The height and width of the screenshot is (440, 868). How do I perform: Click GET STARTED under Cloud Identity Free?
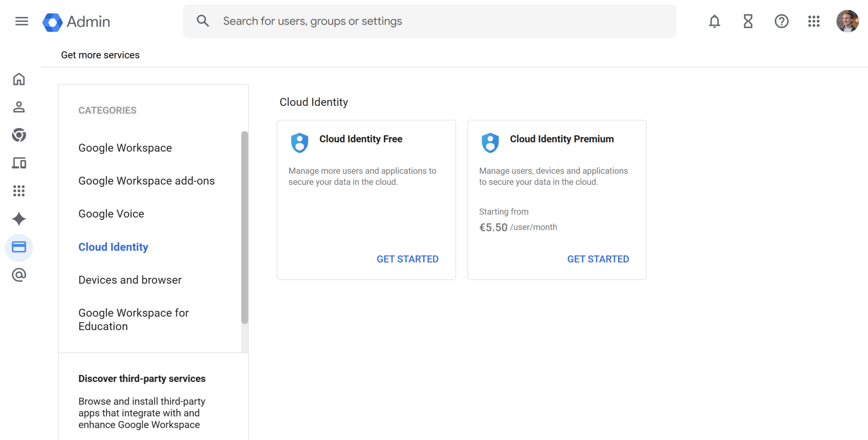pos(407,259)
